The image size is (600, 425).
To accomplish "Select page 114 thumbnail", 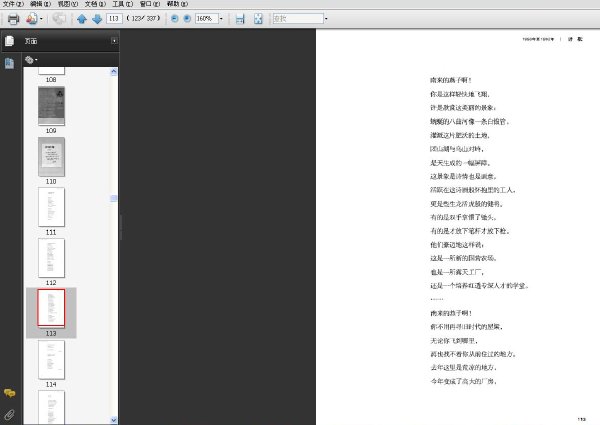I will (x=51, y=360).
